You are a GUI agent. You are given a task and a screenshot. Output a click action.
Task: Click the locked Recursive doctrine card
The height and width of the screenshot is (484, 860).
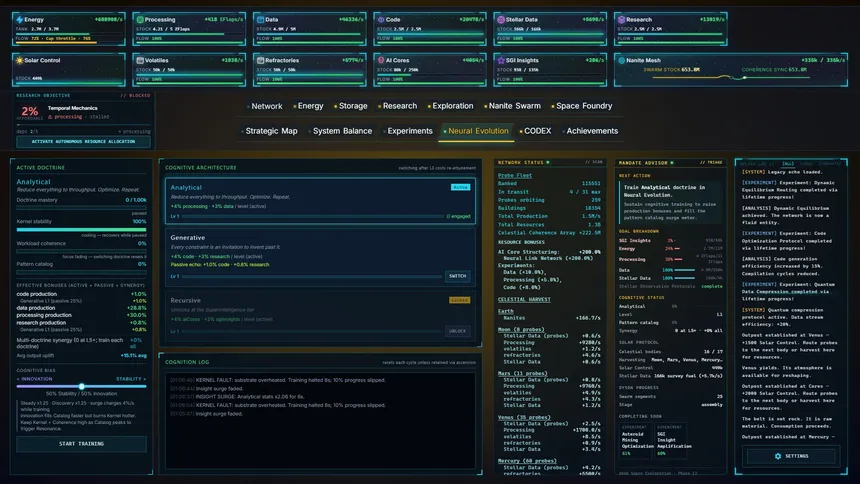(320, 314)
